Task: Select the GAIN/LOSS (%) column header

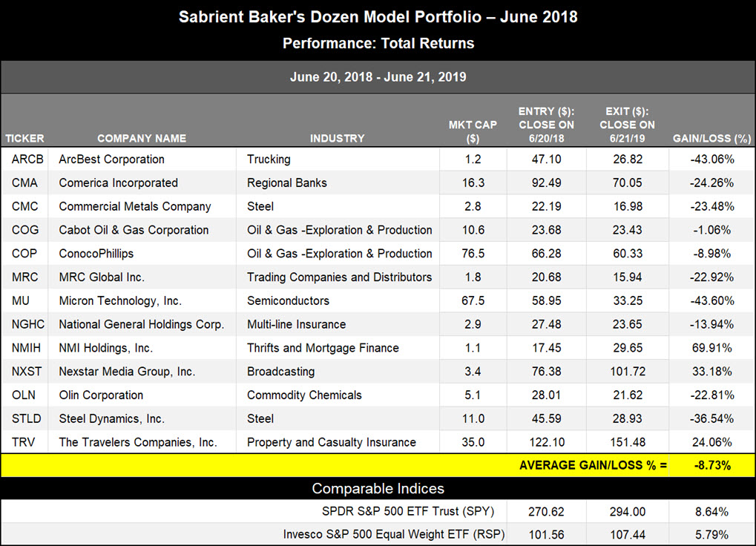Action: (x=712, y=138)
